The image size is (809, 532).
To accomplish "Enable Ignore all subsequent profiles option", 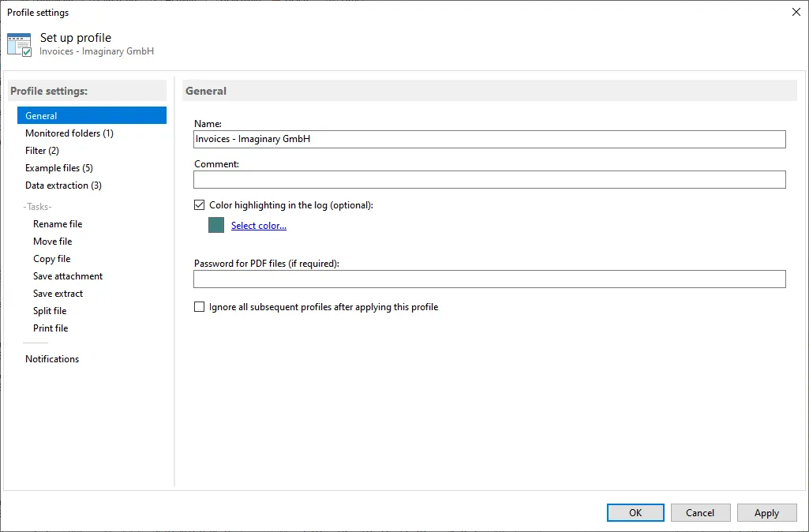I will [x=199, y=306].
